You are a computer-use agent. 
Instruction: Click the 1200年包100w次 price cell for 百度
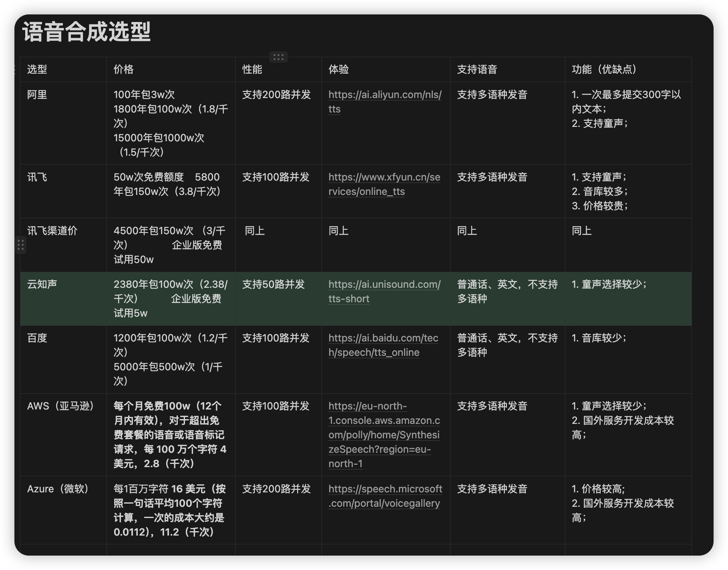click(171, 359)
